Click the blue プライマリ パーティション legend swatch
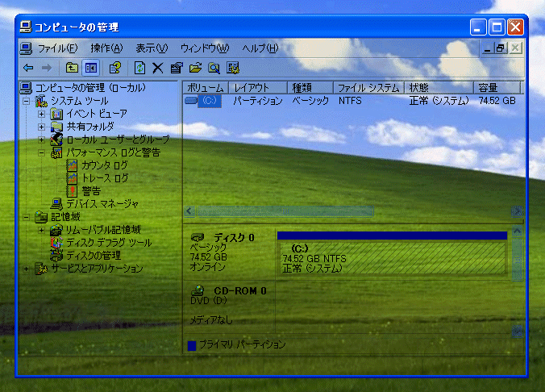The height and width of the screenshot is (392, 545). [192, 345]
